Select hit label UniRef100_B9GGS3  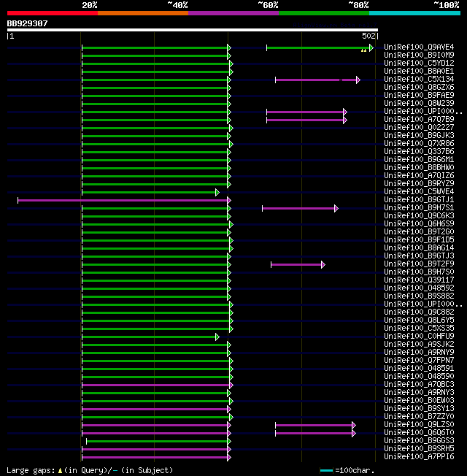point(419,441)
